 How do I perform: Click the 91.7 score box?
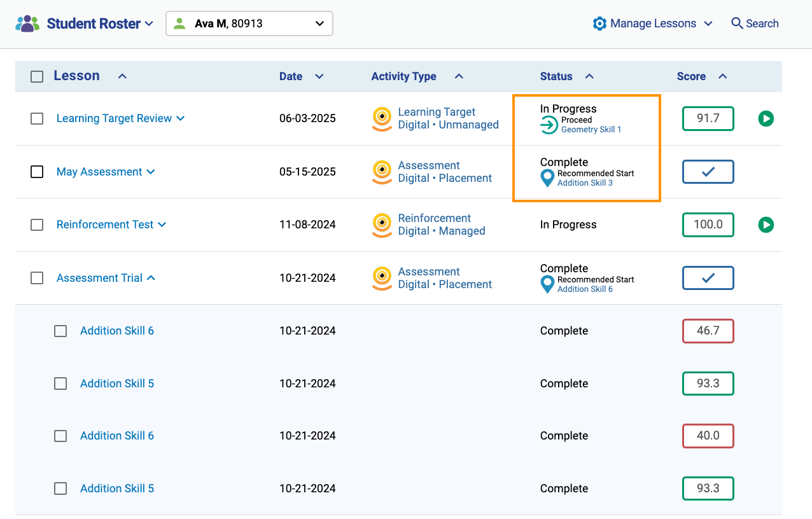(x=708, y=118)
